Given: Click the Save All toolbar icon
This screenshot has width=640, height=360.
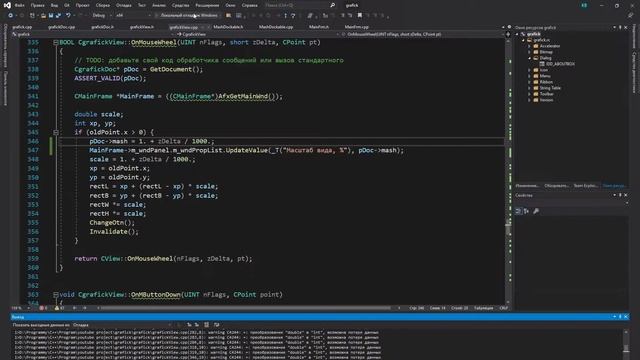Looking at the screenshot, I should coord(58,16).
